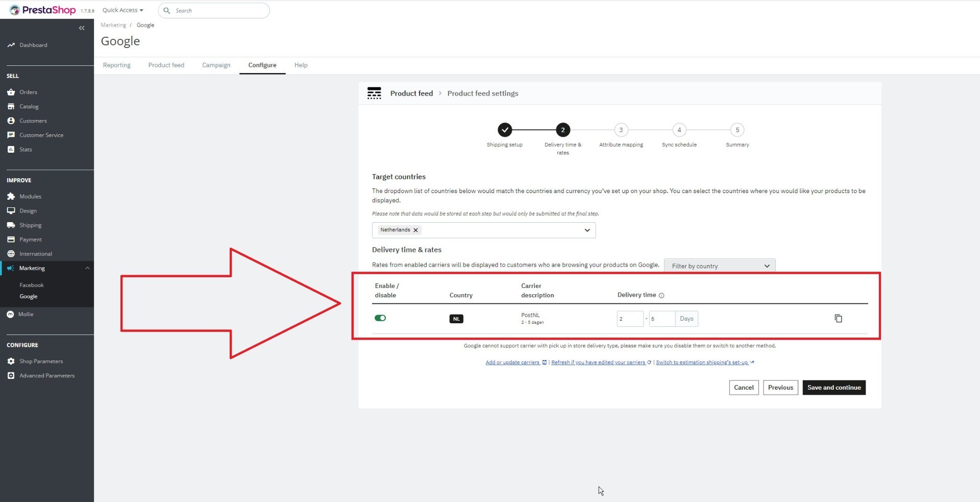The height and width of the screenshot is (502, 980).
Task: Go to the Campaign tab
Action: coord(216,65)
